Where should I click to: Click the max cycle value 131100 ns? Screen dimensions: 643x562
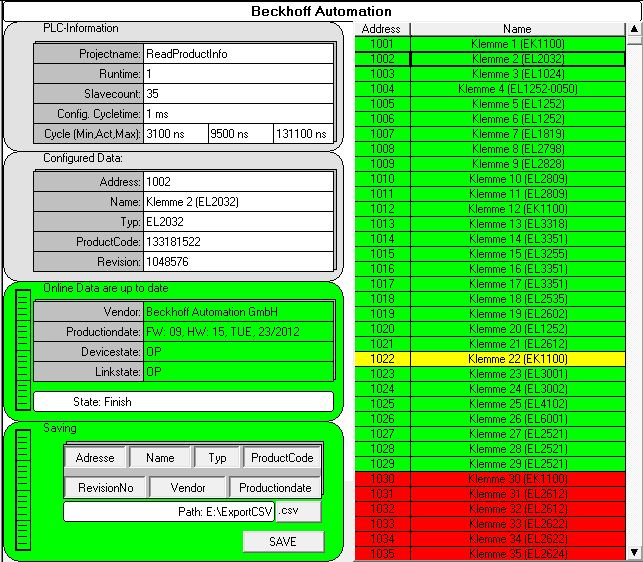tap(303, 134)
